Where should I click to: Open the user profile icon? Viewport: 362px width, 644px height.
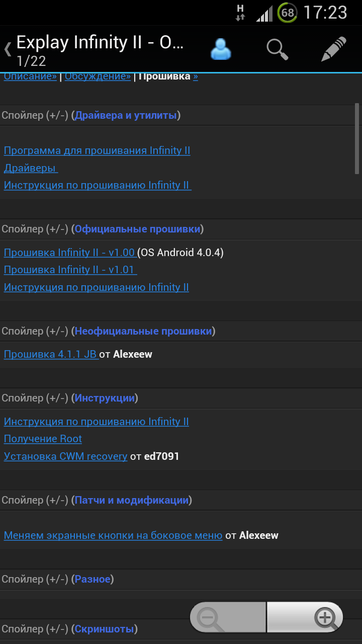[221, 49]
